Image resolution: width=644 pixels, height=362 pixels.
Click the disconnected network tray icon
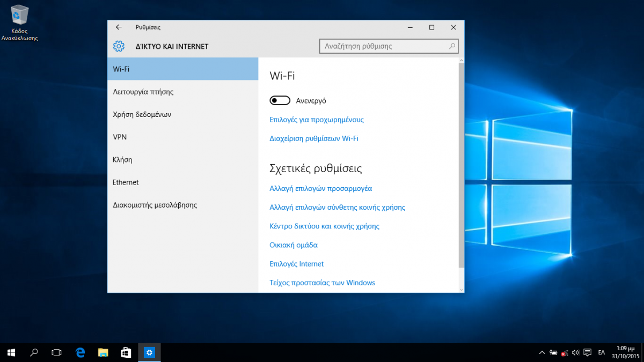click(565, 353)
